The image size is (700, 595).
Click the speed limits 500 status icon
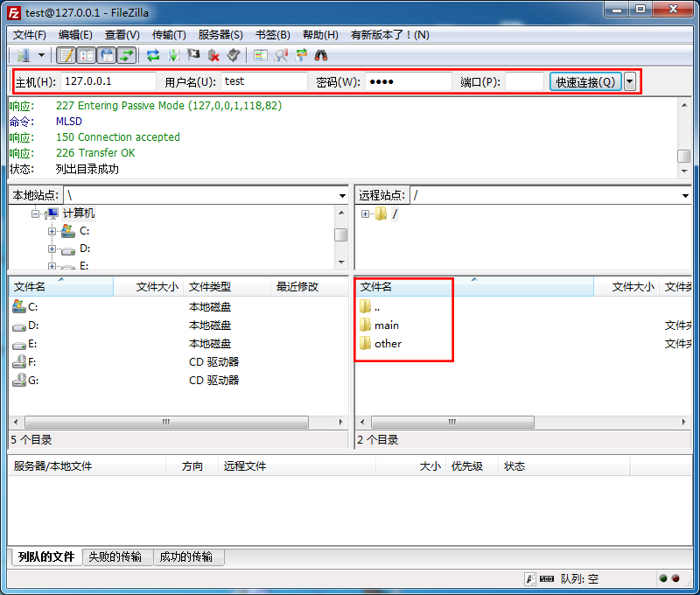pyautogui.click(x=546, y=579)
